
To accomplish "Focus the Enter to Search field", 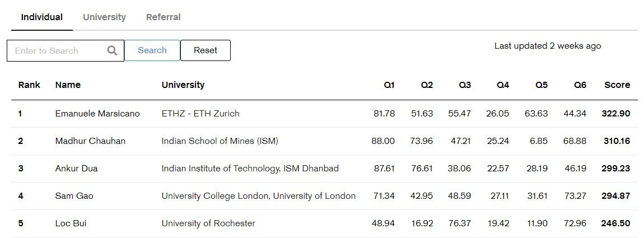I will click(56, 50).
